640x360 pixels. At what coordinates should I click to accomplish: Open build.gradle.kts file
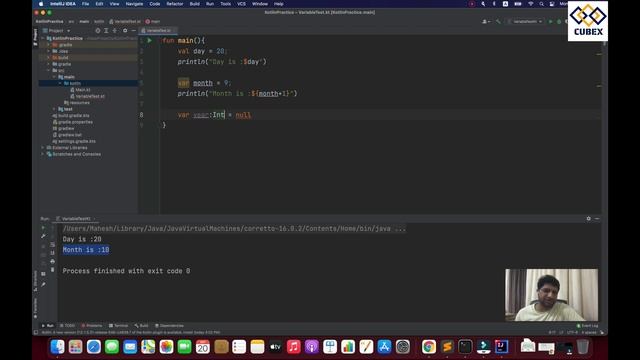tap(71, 116)
